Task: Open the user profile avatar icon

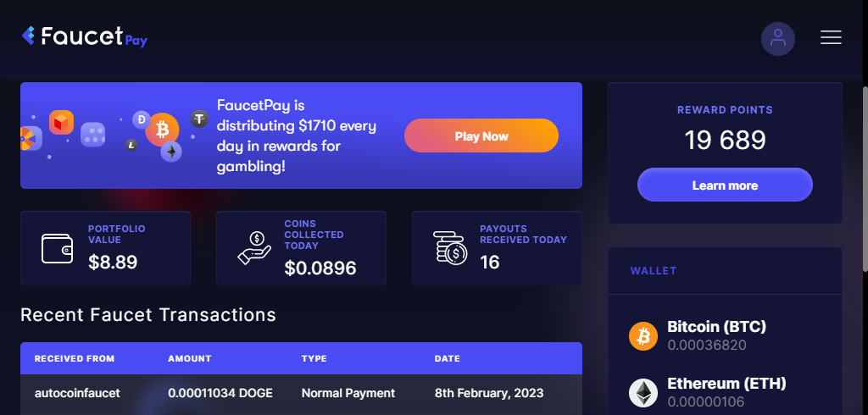Action: [x=778, y=39]
